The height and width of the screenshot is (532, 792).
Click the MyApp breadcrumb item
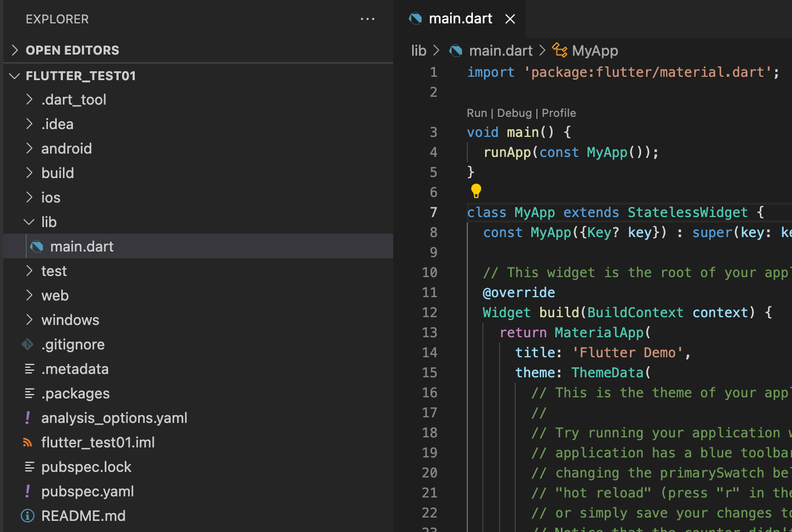595,51
